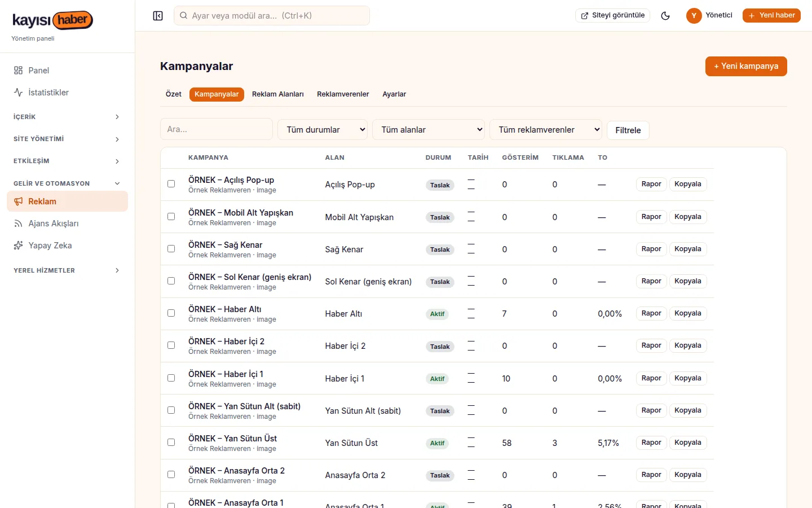This screenshot has height=508, width=812.
Task: Expand the İÇERİK sidebar section
Action: click(x=68, y=117)
